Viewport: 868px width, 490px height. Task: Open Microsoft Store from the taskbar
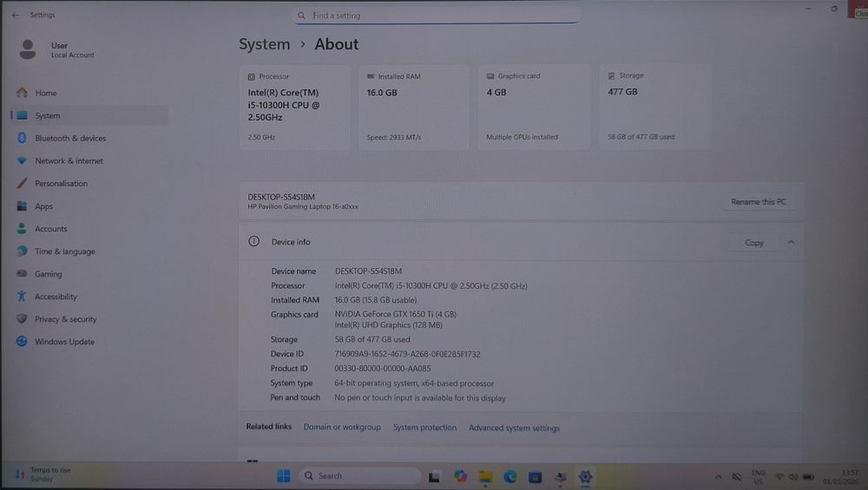tap(535, 477)
